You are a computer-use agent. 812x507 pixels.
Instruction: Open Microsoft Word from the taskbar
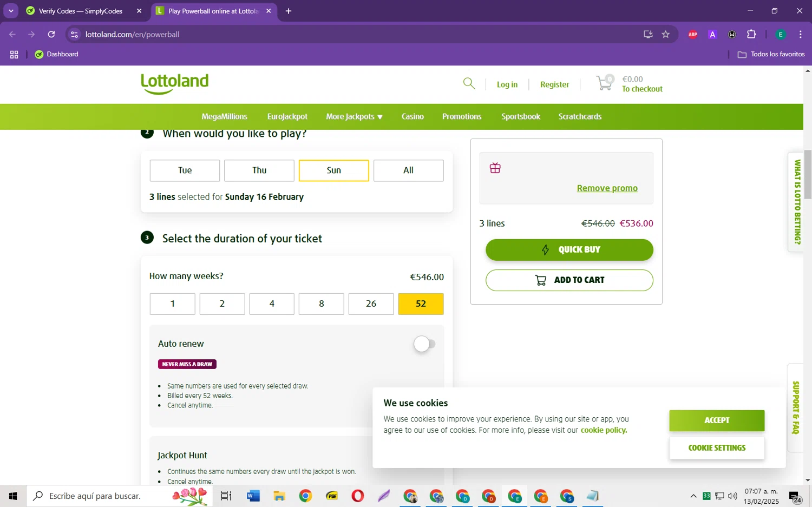click(253, 496)
